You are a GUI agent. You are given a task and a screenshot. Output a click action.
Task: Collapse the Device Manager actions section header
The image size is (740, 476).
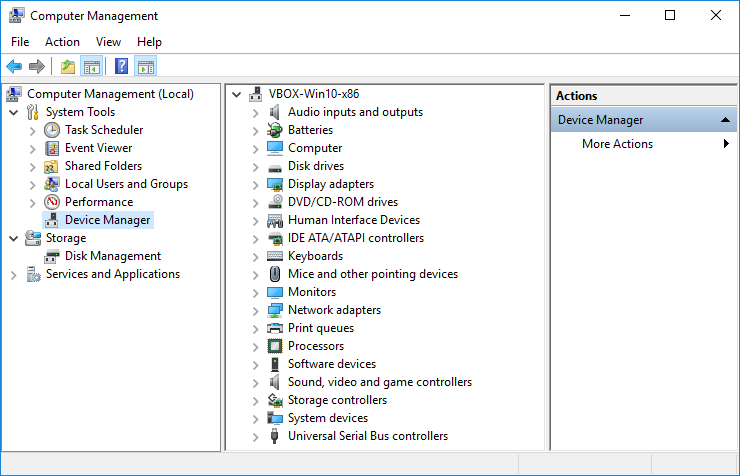(x=727, y=120)
